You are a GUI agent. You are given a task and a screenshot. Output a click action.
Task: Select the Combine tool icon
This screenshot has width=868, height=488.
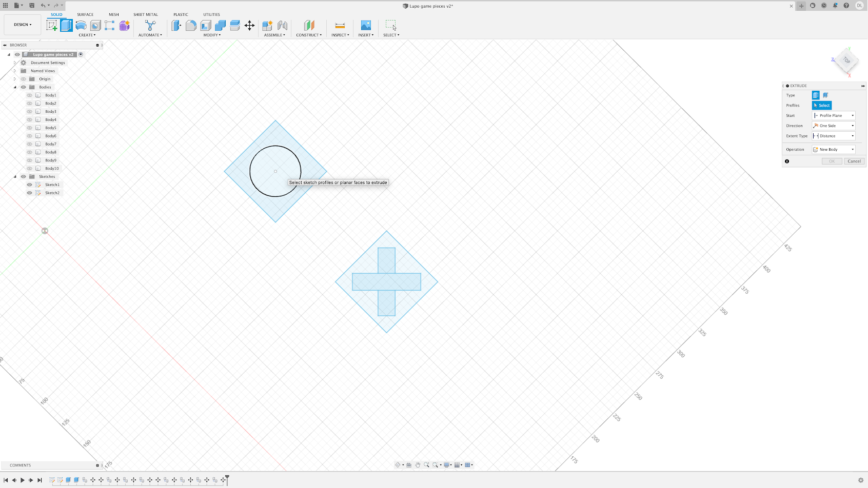pos(220,25)
